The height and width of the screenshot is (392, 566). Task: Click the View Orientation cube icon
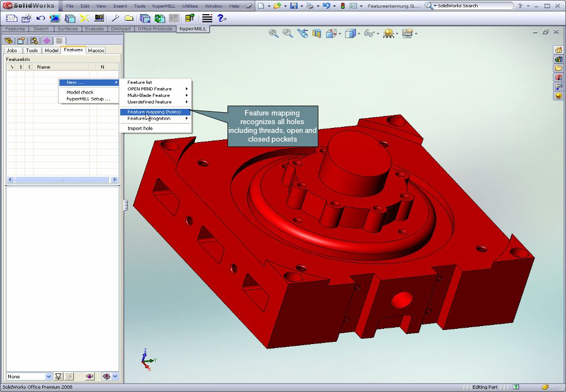tap(331, 34)
